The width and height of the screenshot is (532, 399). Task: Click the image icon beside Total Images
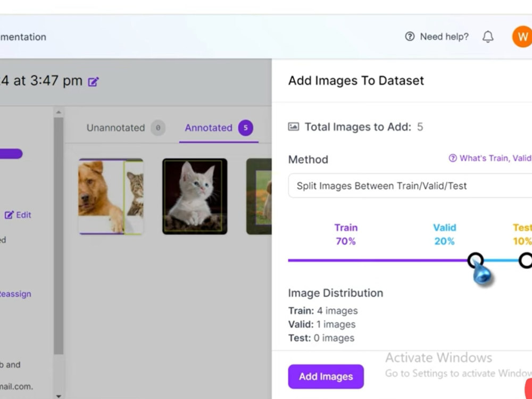point(294,127)
